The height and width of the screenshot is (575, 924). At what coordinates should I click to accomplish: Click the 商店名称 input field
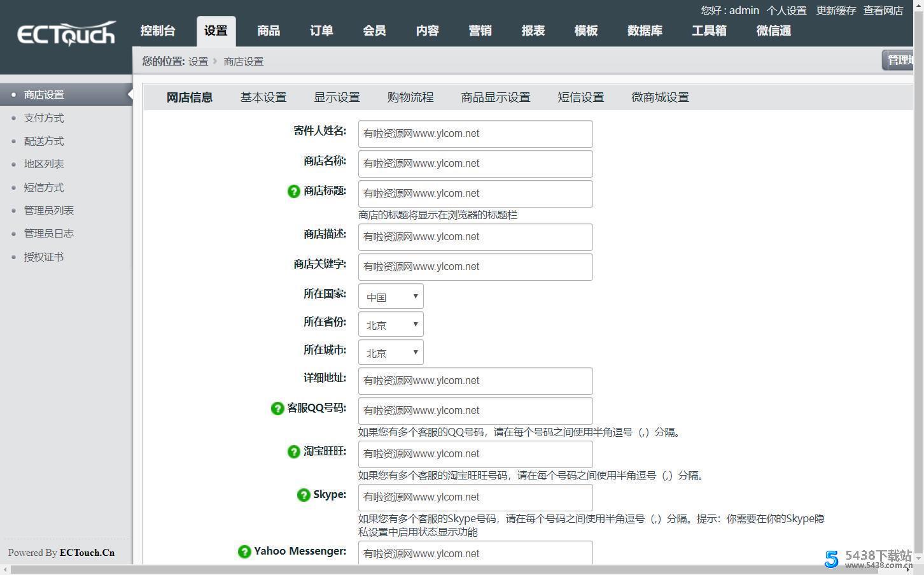pos(475,164)
